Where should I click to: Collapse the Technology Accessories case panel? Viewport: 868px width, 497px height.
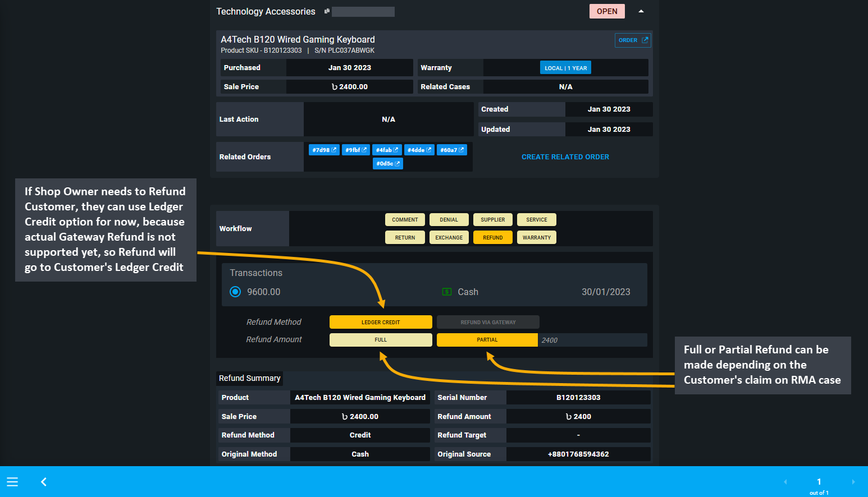coord(641,11)
